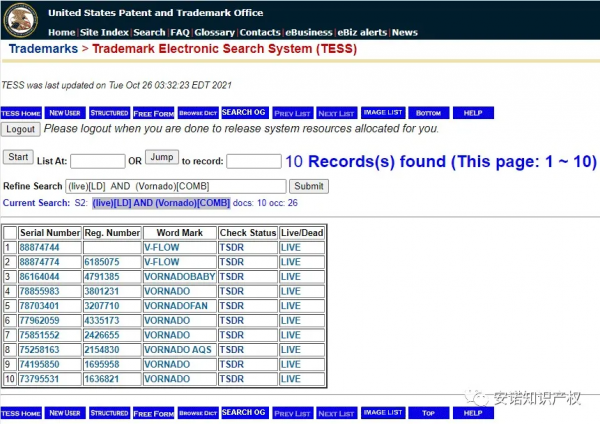Click the Start button for List At
Viewport: 600px width, 424px height.
coord(17,157)
